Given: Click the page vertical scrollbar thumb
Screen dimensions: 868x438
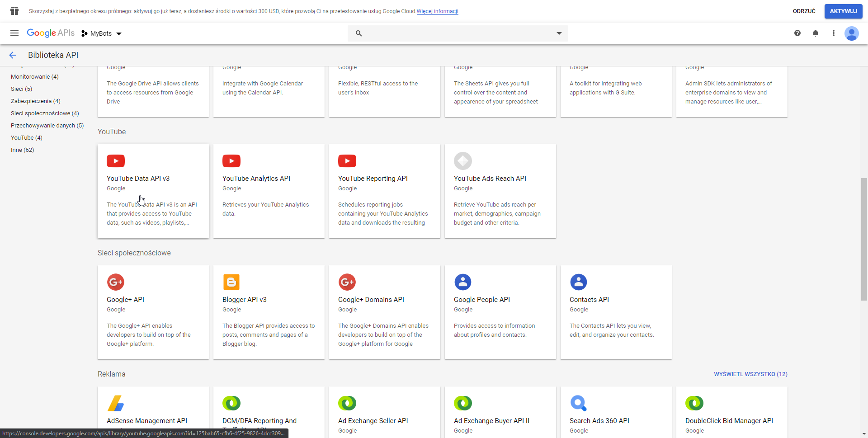Looking at the screenshot, I should point(864,240).
